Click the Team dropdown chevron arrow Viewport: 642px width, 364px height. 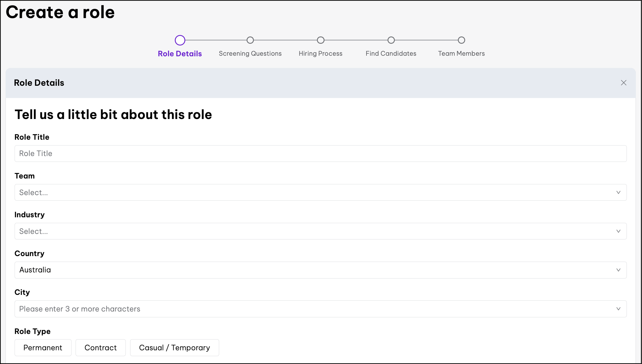tap(618, 192)
